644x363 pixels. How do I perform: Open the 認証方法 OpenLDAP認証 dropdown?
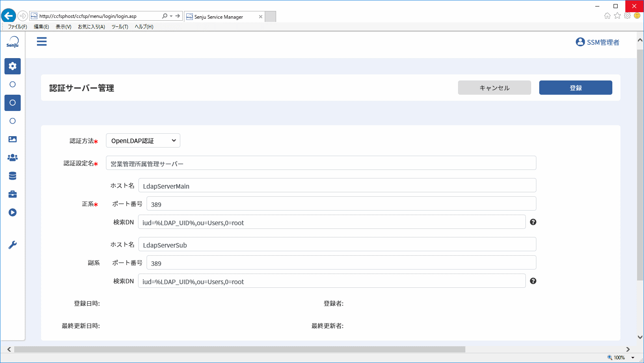(x=143, y=141)
